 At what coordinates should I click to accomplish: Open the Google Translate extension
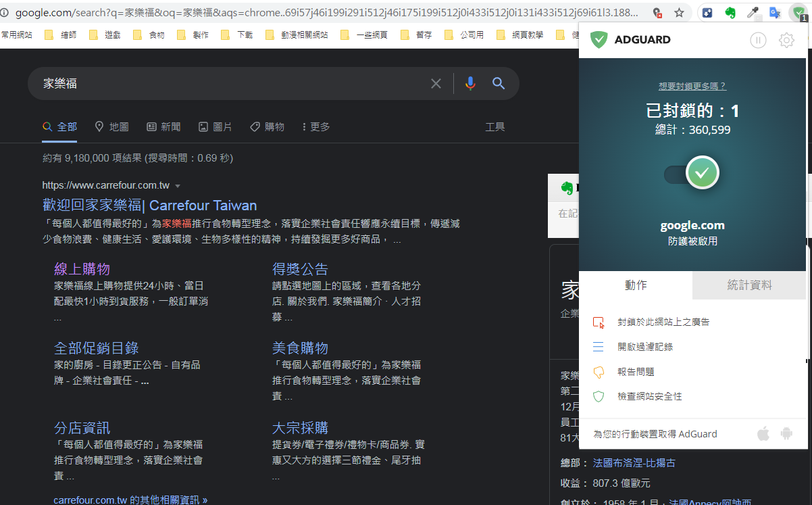(x=775, y=12)
